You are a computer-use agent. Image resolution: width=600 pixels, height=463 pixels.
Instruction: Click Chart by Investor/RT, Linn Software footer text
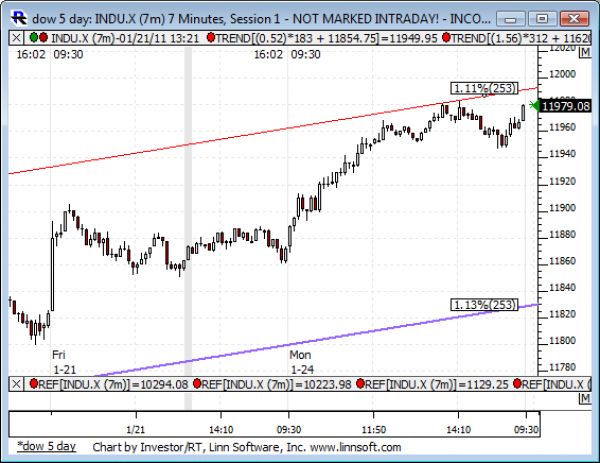[247, 447]
